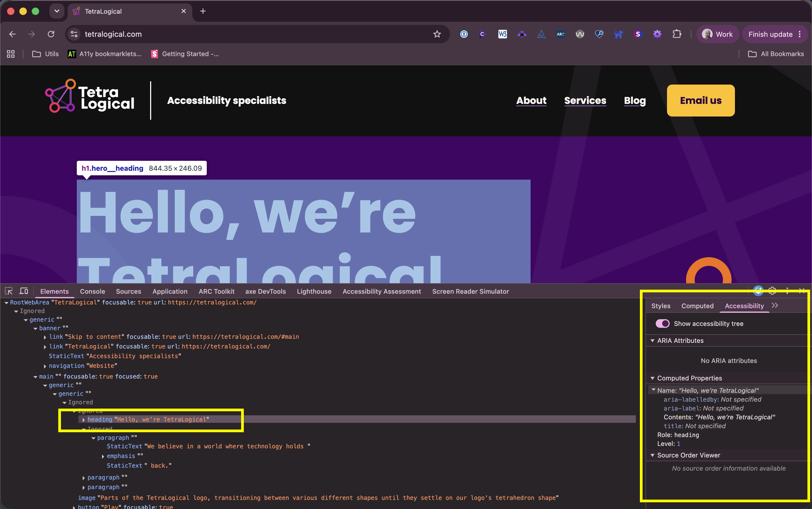This screenshot has width=812, height=509.
Task: Switch to the Computed pane
Action: 698,306
